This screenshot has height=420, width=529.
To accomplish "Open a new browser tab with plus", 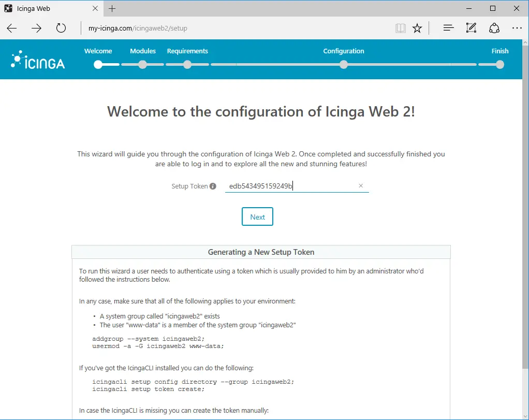I will [112, 8].
